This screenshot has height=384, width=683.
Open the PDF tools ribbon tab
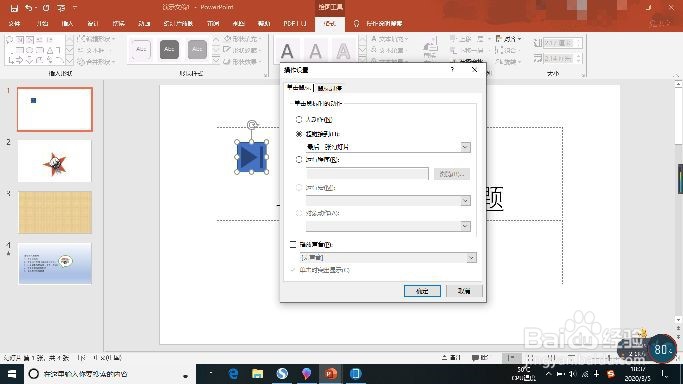coord(295,24)
